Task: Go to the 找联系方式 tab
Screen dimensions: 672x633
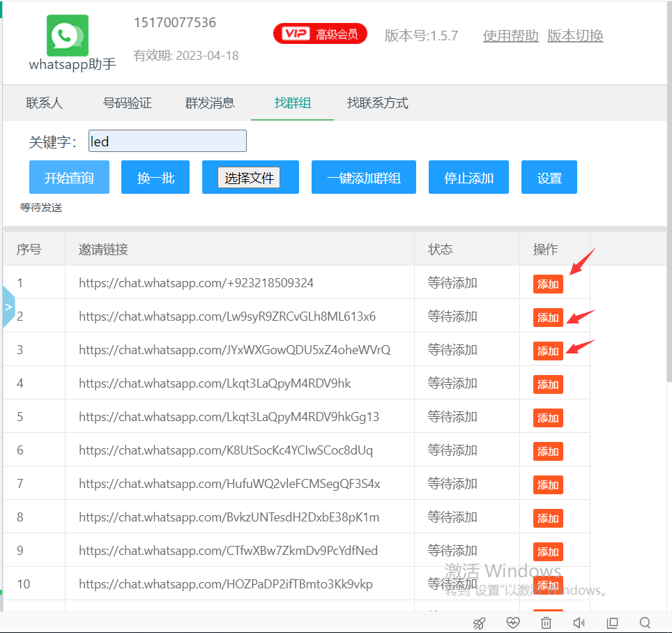Action: [377, 103]
